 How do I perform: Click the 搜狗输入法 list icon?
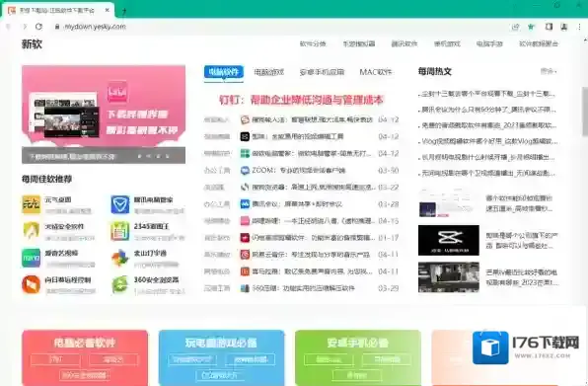click(245, 119)
